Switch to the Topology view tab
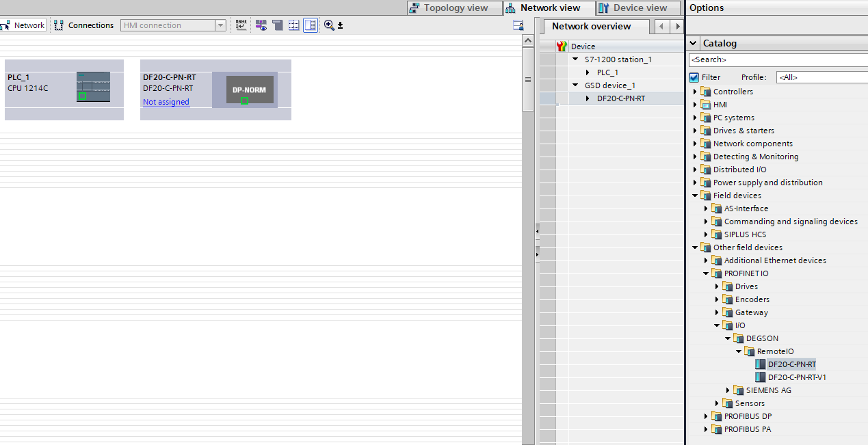Image resolution: width=868 pixels, height=445 pixels. coord(449,8)
